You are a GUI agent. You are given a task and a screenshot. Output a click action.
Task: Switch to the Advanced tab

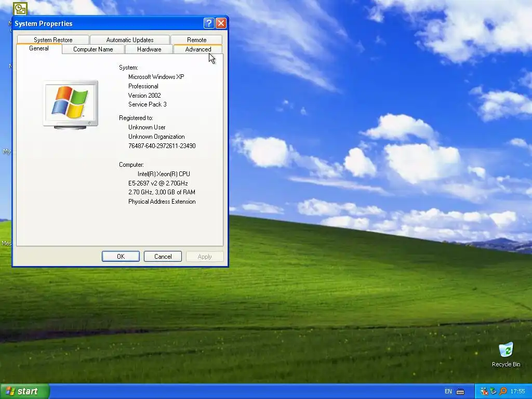click(198, 49)
